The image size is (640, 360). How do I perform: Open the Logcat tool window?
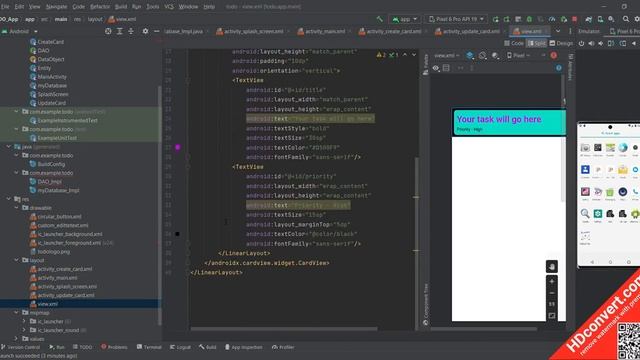click(x=180, y=347)
